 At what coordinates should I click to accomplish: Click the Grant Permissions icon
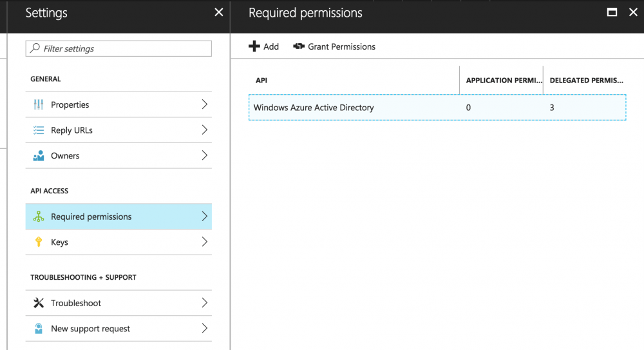(x=299, y=46)
